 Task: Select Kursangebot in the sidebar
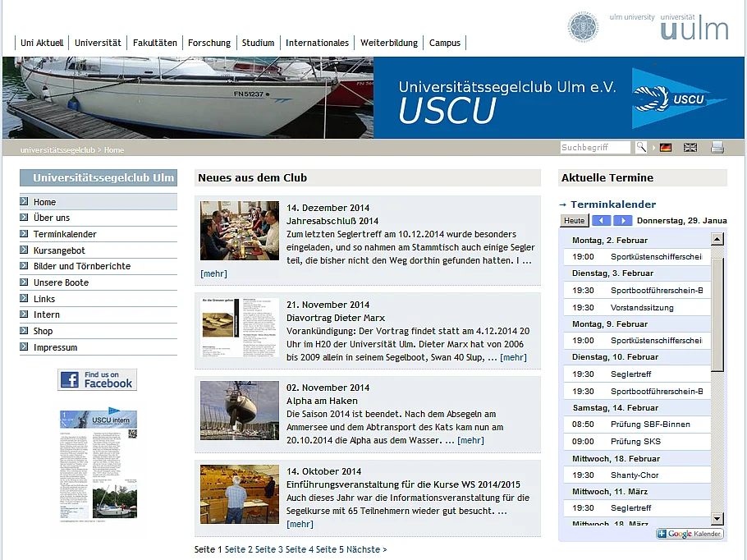coord(59,250)
